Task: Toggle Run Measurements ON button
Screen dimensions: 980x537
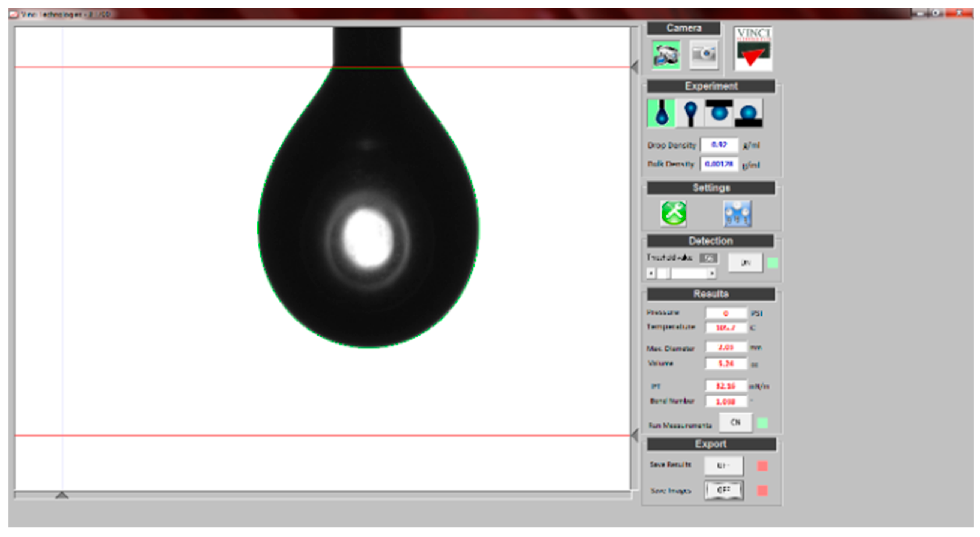Action: (x=735, y=423)
